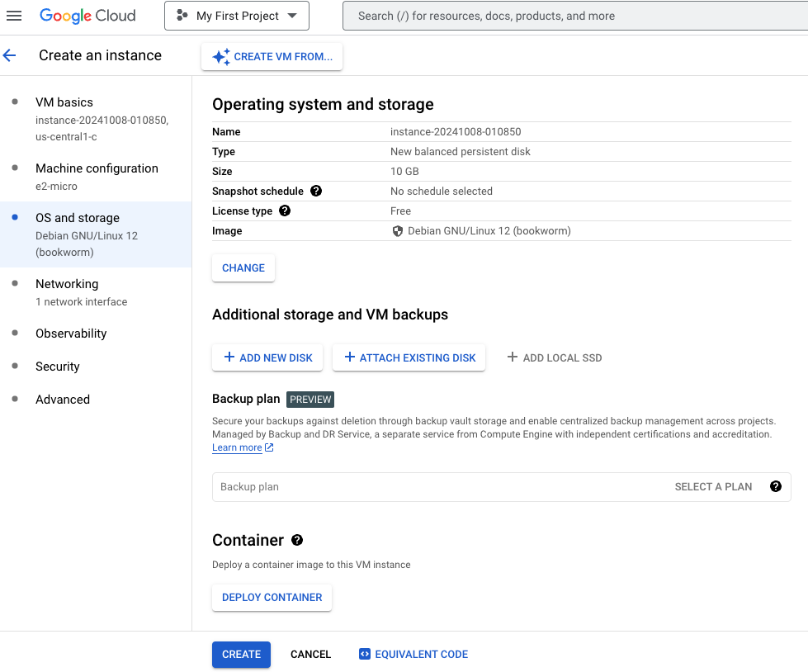This screenshot has height=672, width=808.
Task: Click the Free license value
Action: click(x=400, y=211)
